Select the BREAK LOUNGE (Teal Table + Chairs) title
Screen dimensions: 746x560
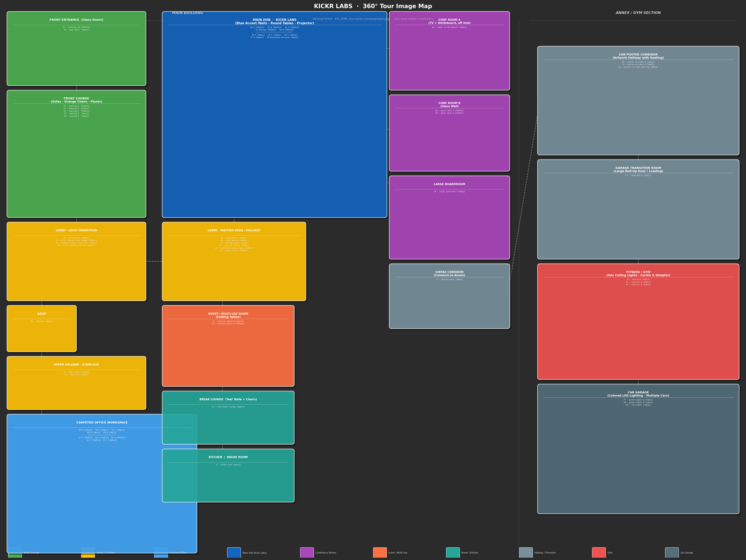click(x=228, y=399)
